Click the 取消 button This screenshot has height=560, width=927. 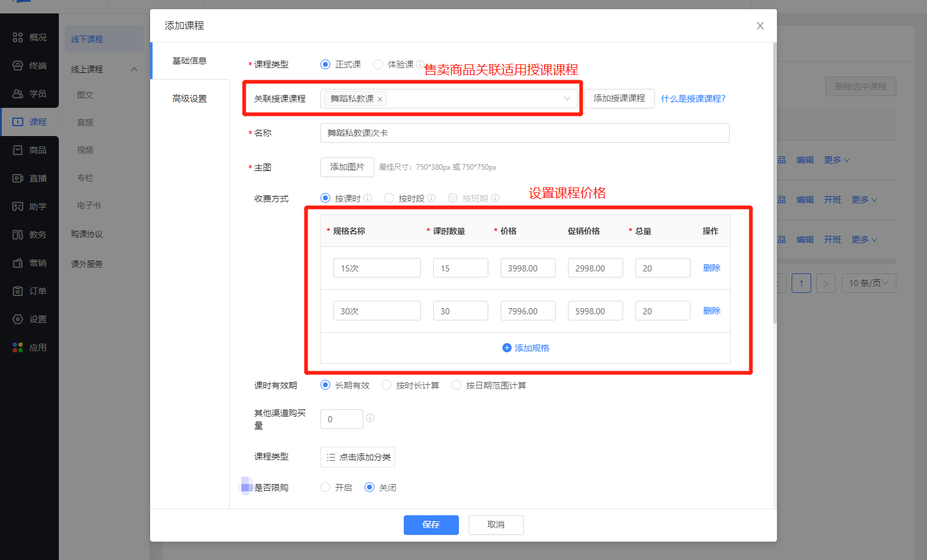(x=496, y=525)
